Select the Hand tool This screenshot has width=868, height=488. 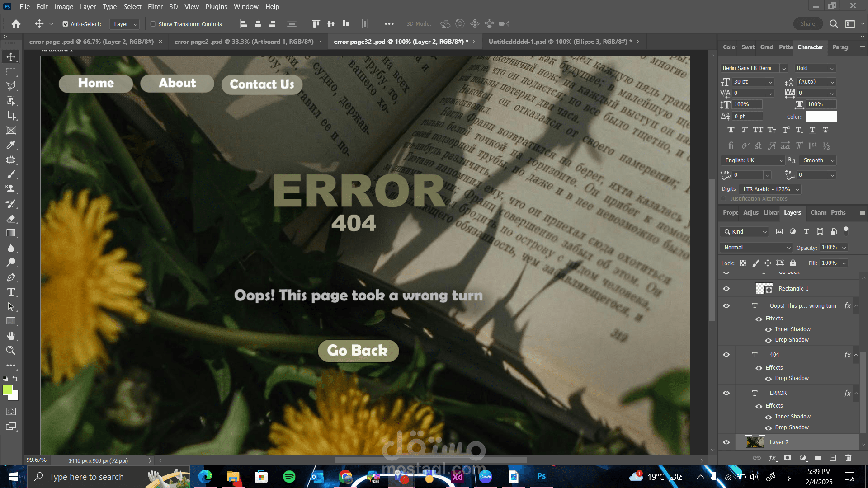(x=11, y=336)
